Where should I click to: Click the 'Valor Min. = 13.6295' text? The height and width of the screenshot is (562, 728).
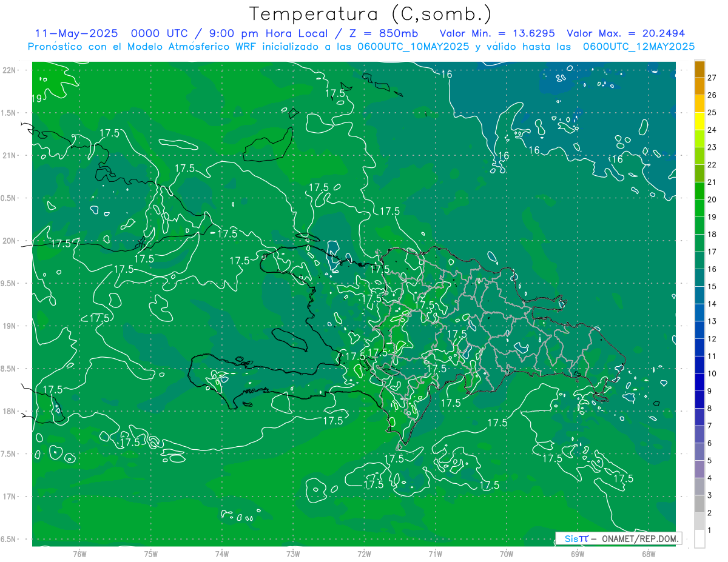point(497,33)
